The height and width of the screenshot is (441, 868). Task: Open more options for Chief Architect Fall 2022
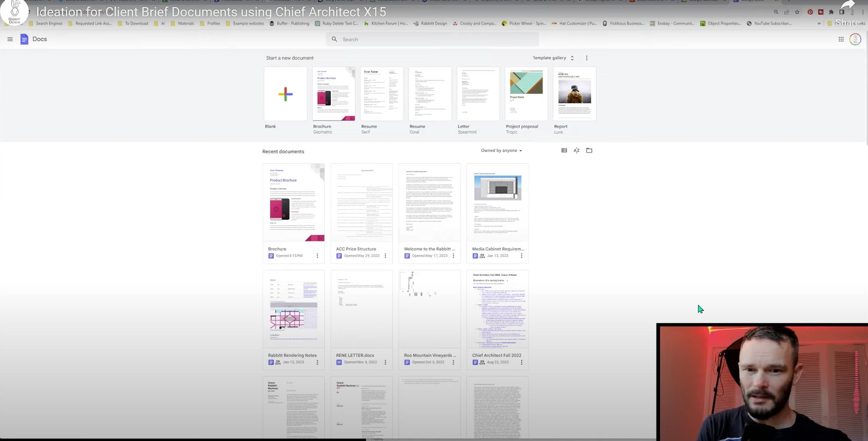(x=521, y=362)
